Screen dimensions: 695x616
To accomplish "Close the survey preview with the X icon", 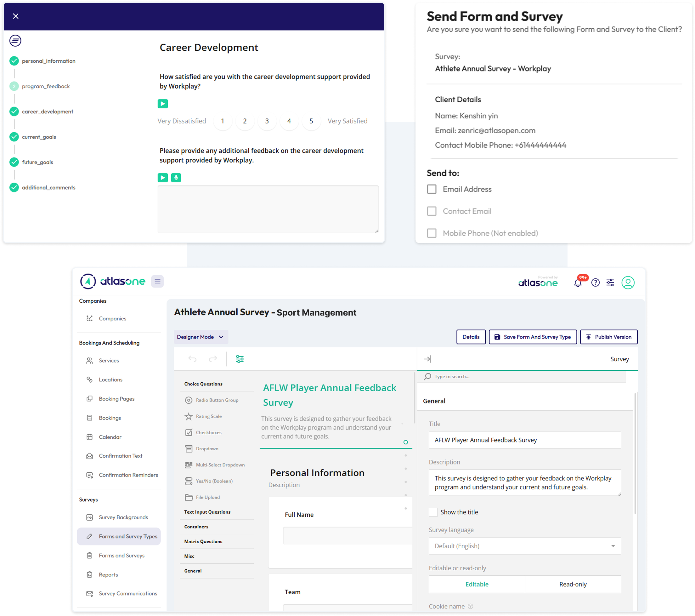I will pyautogui.click(x=16, y=16).
